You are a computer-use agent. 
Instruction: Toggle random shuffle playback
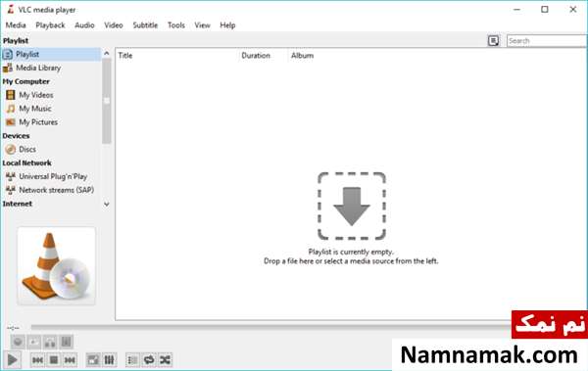(165, 360)
